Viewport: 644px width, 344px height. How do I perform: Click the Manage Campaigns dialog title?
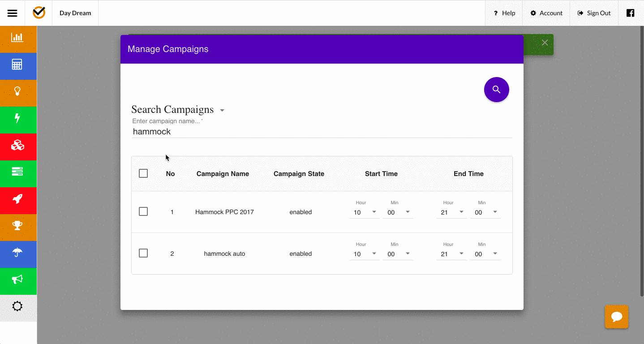[168, 49]
